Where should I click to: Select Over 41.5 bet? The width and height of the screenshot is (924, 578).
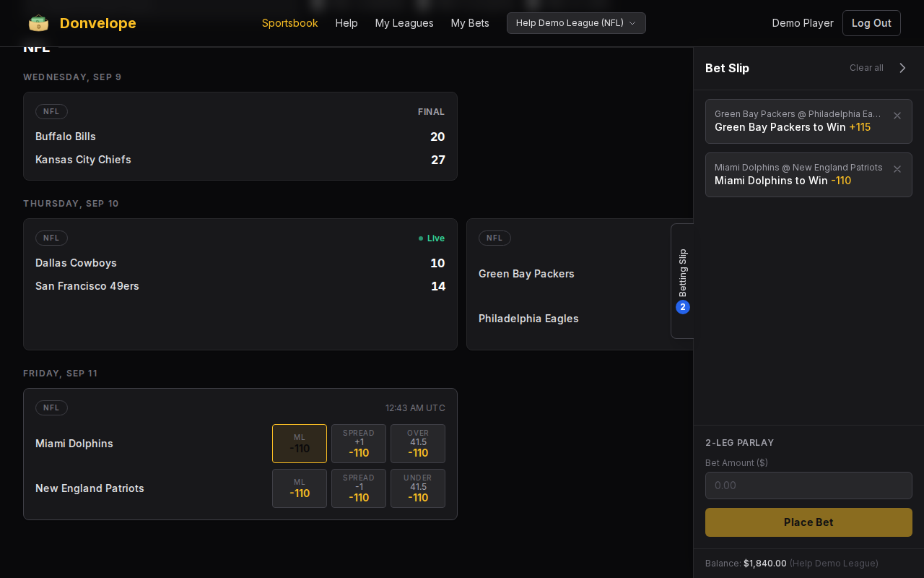coord(418,444)
